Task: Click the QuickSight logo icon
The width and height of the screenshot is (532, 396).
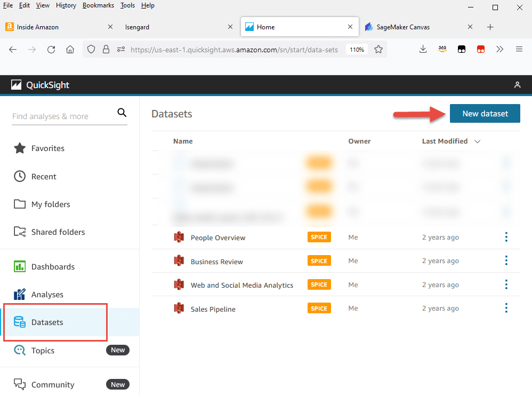Action: [16, 84]
